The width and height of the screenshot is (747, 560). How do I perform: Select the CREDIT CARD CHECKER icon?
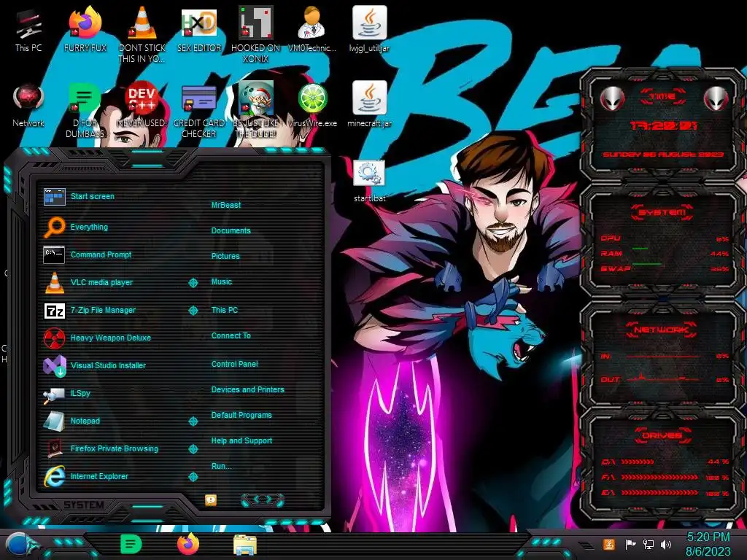199,111
